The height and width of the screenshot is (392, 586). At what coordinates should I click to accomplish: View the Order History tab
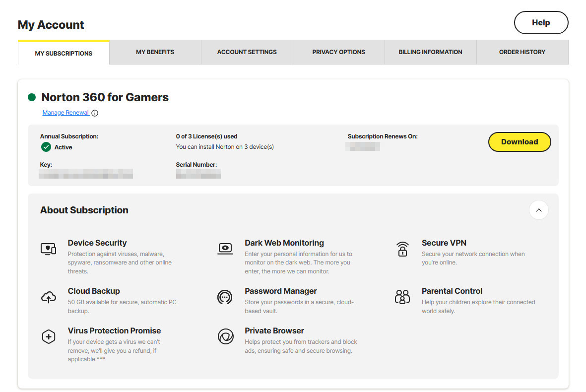522,52
